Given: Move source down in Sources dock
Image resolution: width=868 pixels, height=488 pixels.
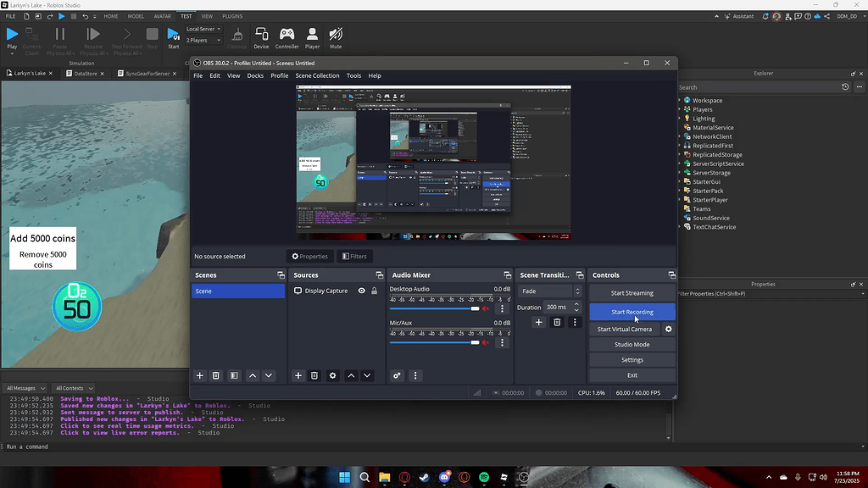Looking at the screenshot, I should [x=367, y=375].
